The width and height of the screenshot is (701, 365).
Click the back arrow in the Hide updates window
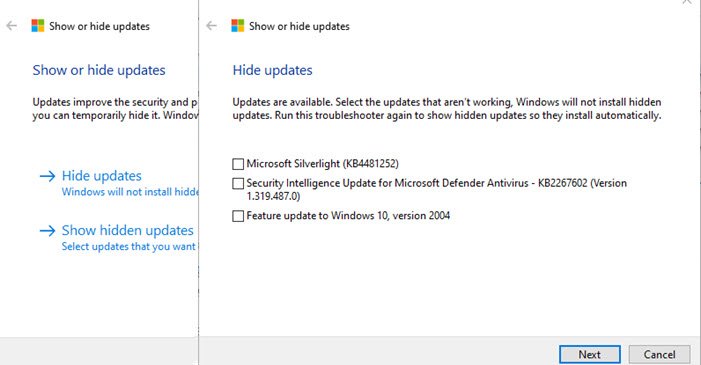(x=211, y=26)
